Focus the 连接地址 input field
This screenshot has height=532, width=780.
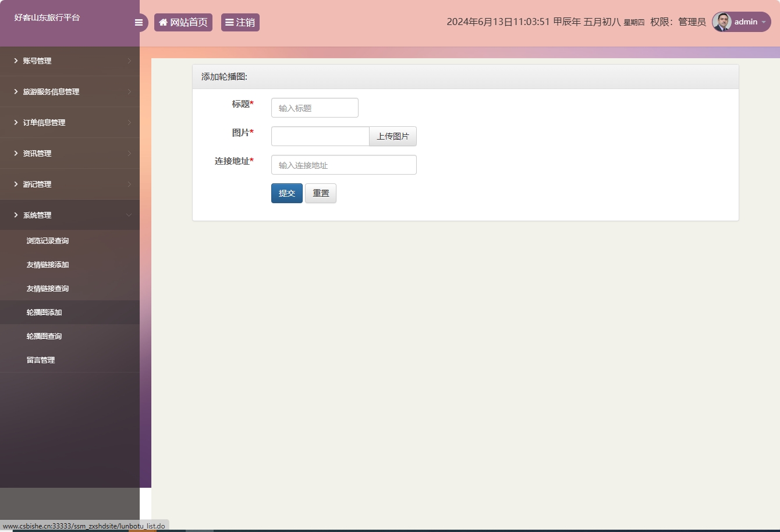343,165
